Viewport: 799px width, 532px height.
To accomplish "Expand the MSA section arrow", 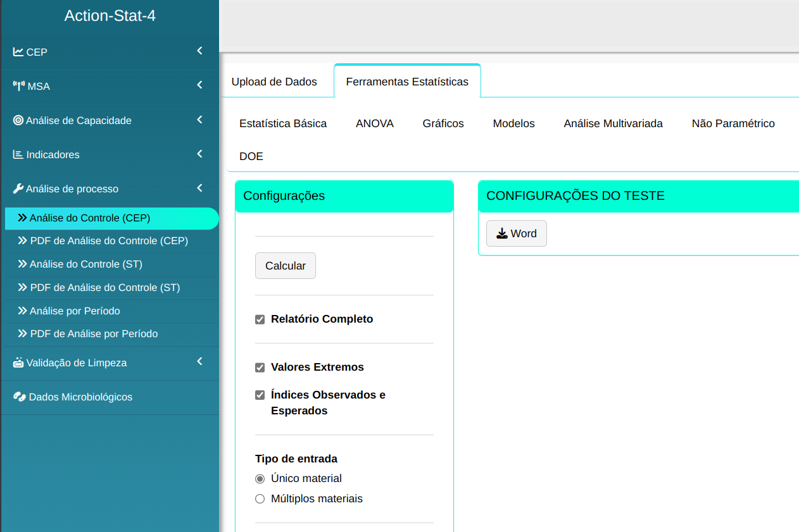I will coord(199,85).
